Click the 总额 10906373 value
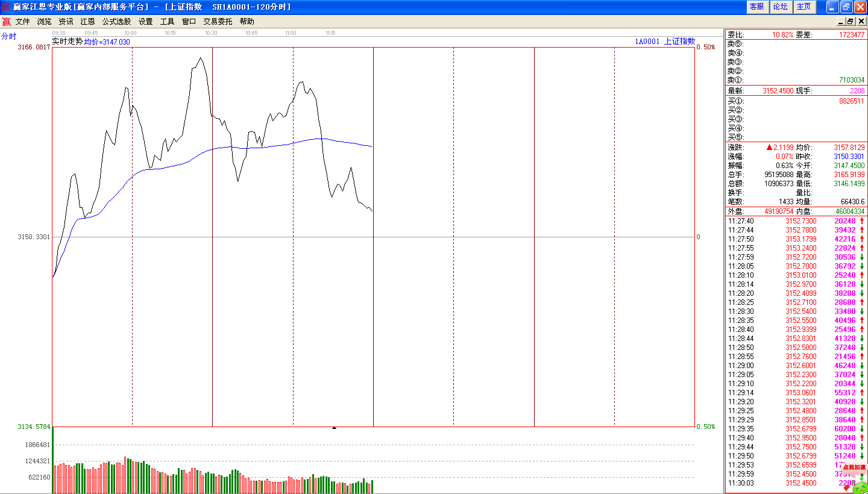The width and height of the screenshot is (868, 494). pos(779,183)
